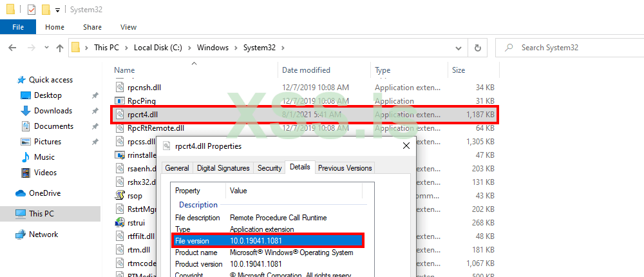This screenshot has width=644, height=277.
Task: Sort by the Type column header
Action: tap(409, 70)
